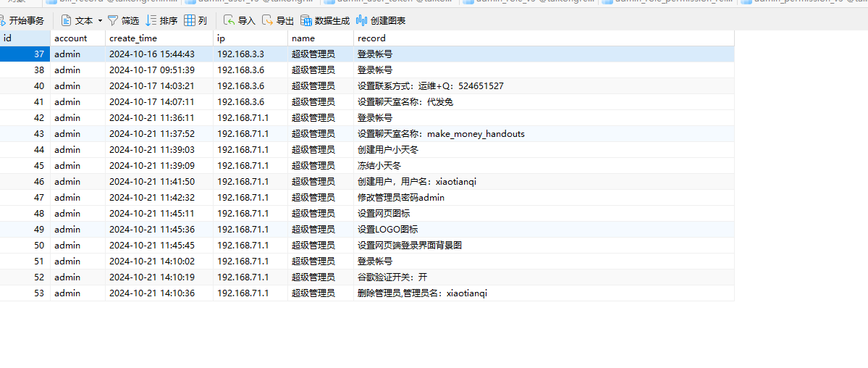
Task: Select the 登录帐号 record in row 37
Action: pos(544,54)
